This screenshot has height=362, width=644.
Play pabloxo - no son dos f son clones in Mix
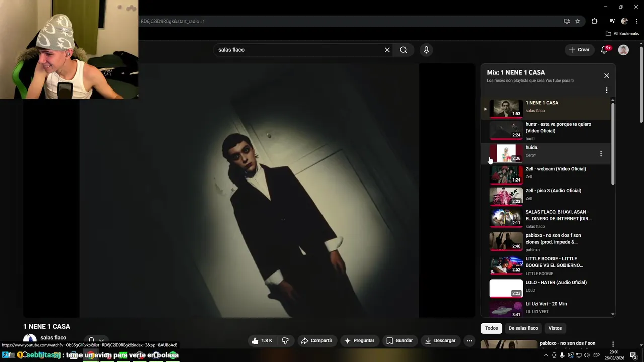pyautogui.click(x=546, y=242)
